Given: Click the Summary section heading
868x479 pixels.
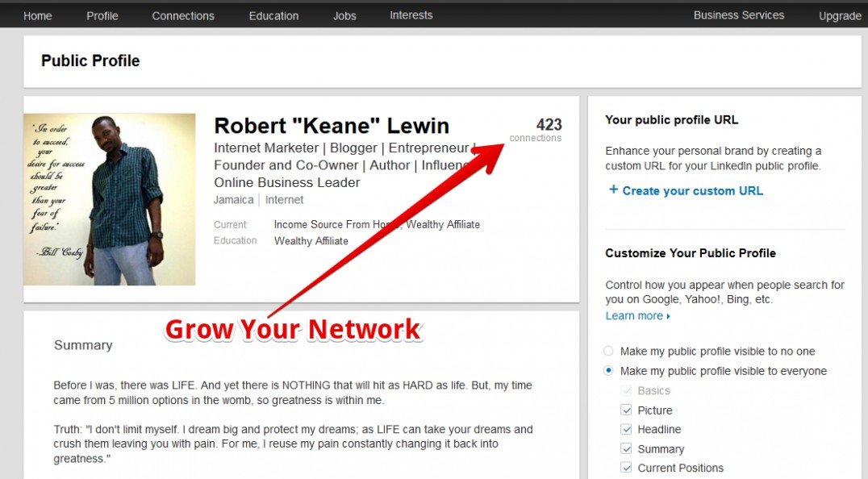Looking at the screenshot, I should click(x=83, y=345).
